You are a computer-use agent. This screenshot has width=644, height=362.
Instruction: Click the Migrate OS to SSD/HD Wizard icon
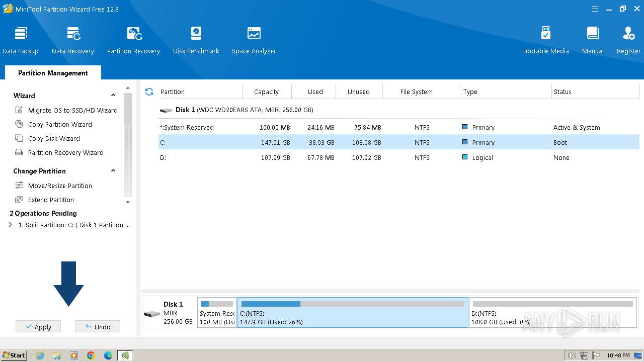click(19, 110)
